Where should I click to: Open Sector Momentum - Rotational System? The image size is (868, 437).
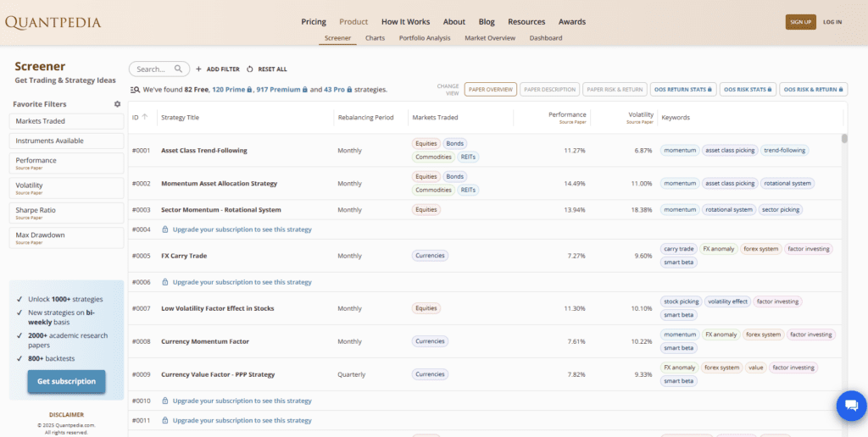tap(221, 210)
